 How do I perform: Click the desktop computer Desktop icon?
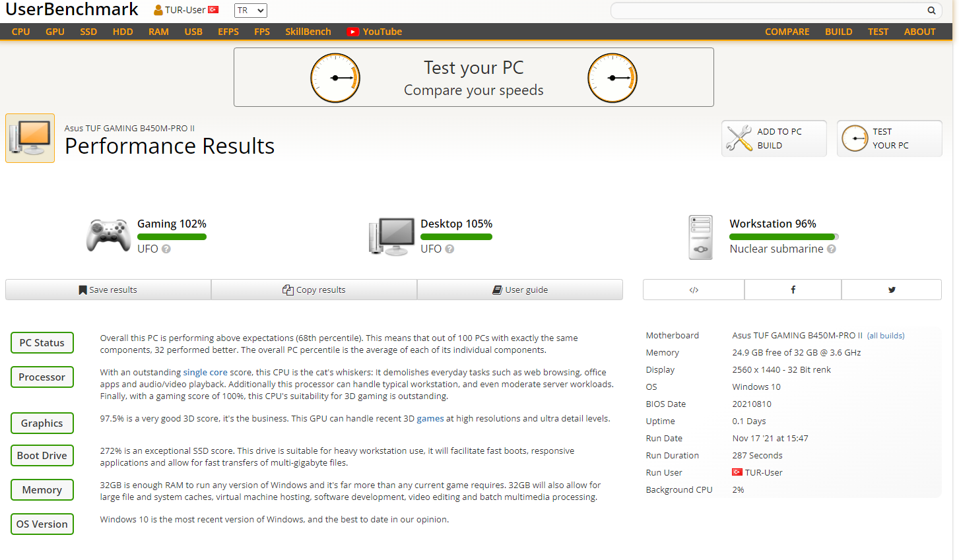tap(391, 236)
